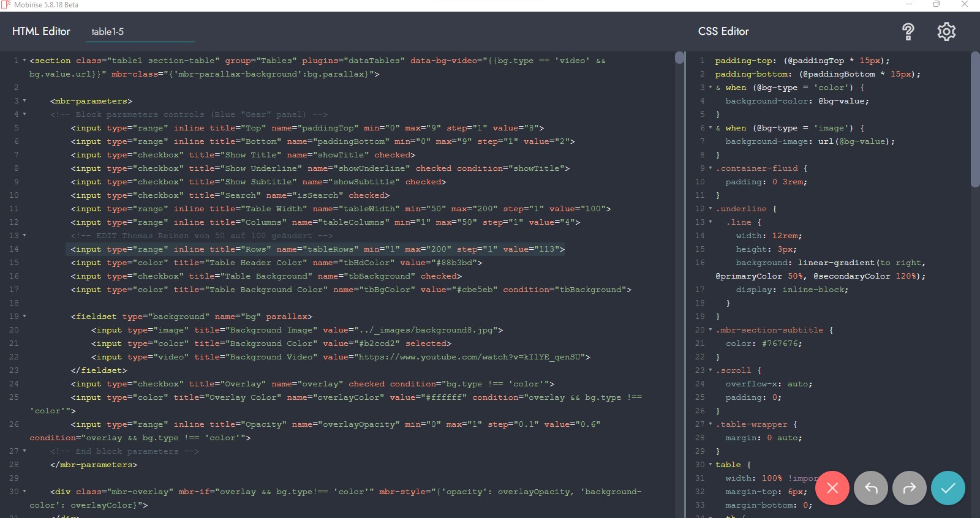Collapse the mbr-parameters block fold arrow
The image size is (980, 518).
[24, 101]
